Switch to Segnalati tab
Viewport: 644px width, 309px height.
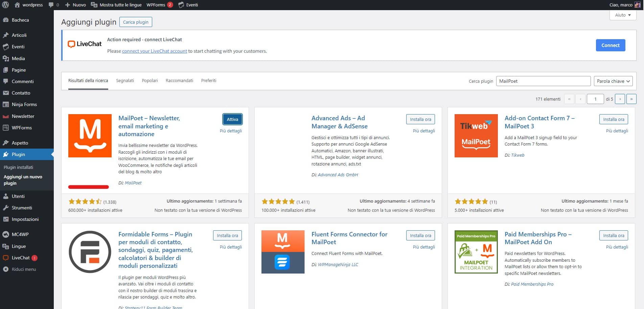coord(125,81)
